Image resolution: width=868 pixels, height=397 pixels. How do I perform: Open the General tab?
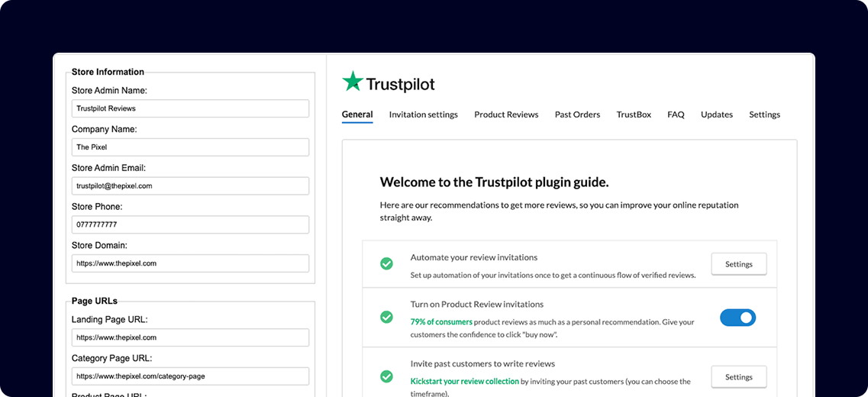click(357, 115)
